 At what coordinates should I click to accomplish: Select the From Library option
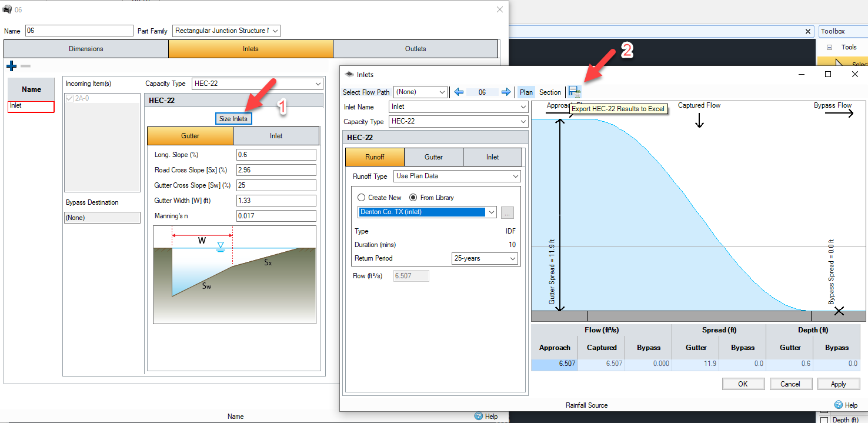(x=413, y=197)
